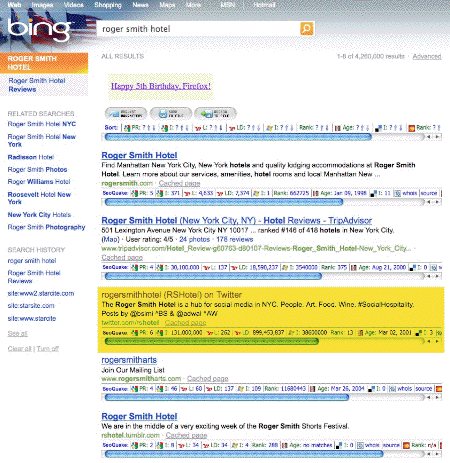Click See all in search history
This screenshot has width=450, height=463.
(x=17, y=333)
